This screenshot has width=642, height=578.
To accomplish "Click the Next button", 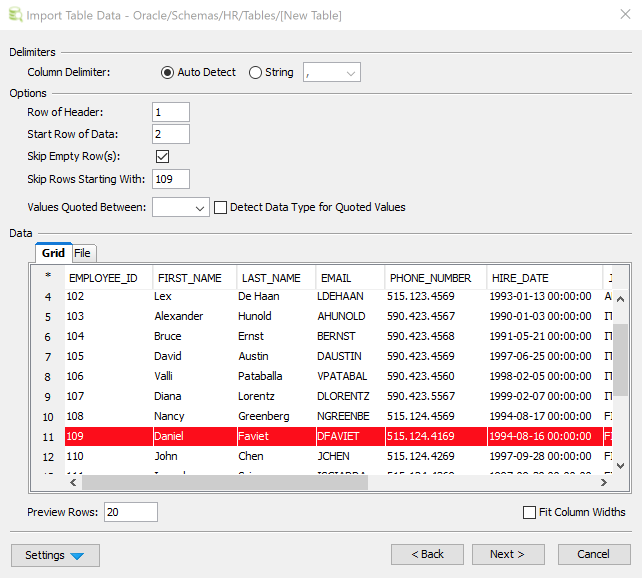I will tap(508, 554).
